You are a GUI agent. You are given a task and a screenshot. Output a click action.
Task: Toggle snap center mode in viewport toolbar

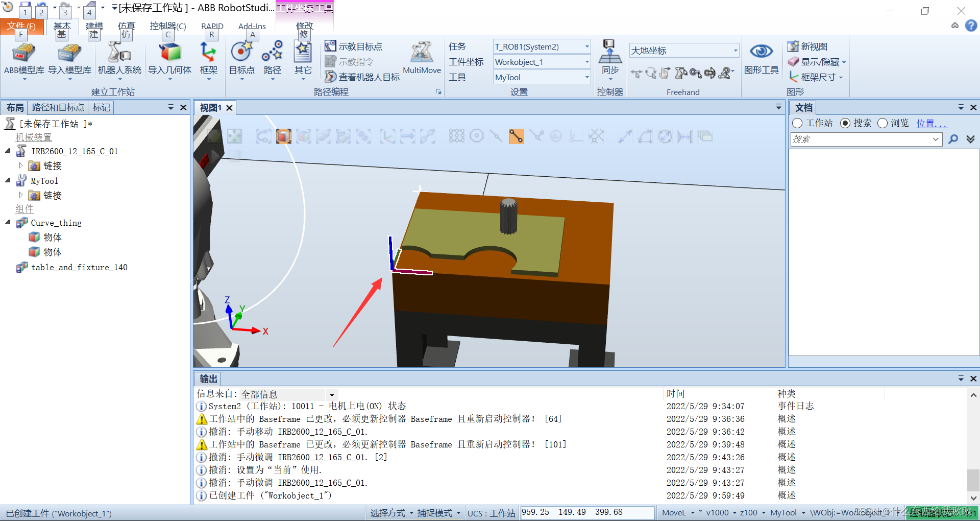476,136
